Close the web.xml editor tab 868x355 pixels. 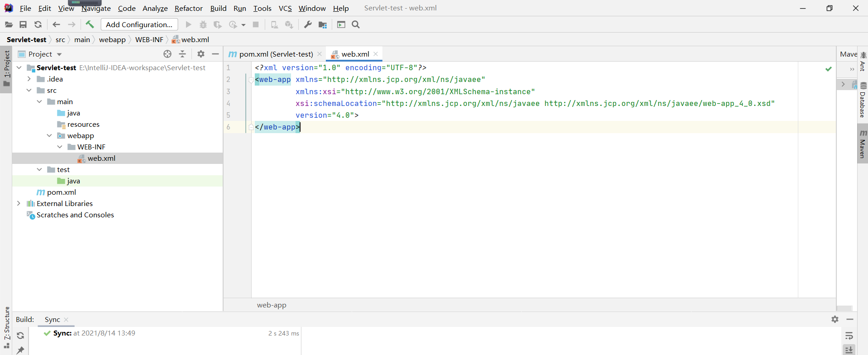pyautogui.click(x=376, y=54)
